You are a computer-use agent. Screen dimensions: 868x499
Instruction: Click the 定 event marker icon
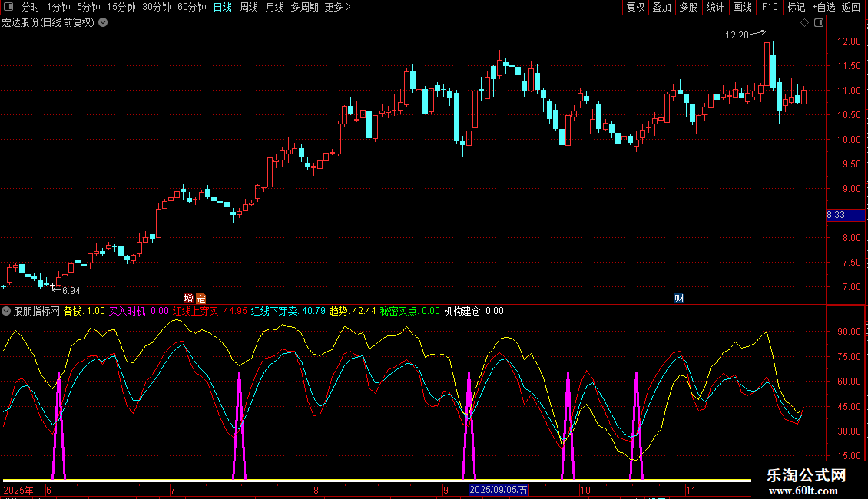click(x=200, y=299)
